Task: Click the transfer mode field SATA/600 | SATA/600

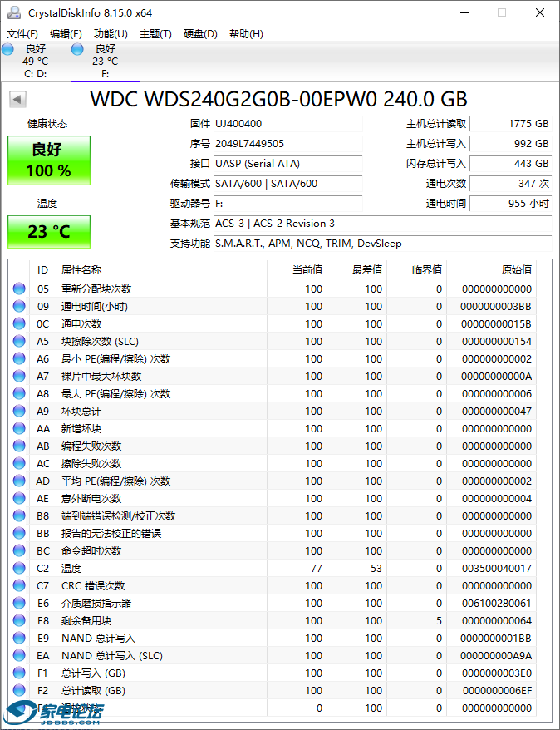Action: pos(288,184)
